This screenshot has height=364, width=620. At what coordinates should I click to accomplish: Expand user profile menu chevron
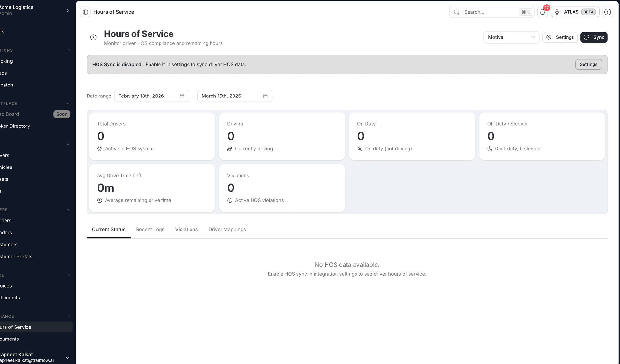click(x=67, y=358)
